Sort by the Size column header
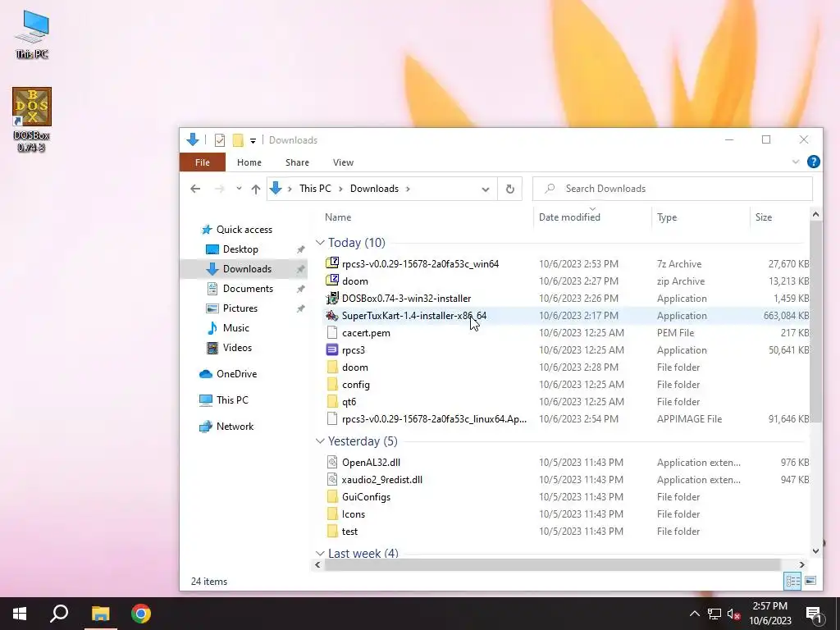840x630 pixels. coord(764,217)
